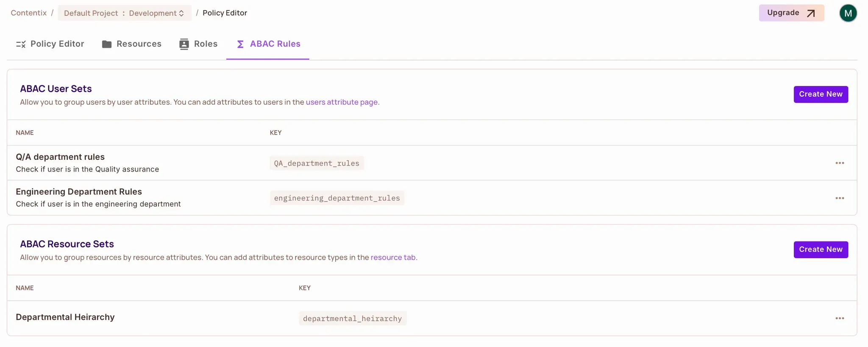Click the Roles badge icon
The width and height of the screenshot is (868, 347).
coord(184,44)
